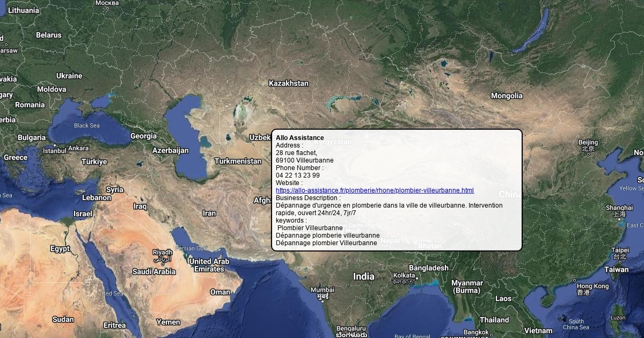Select the India label on the map

click(x=363, y=276)
